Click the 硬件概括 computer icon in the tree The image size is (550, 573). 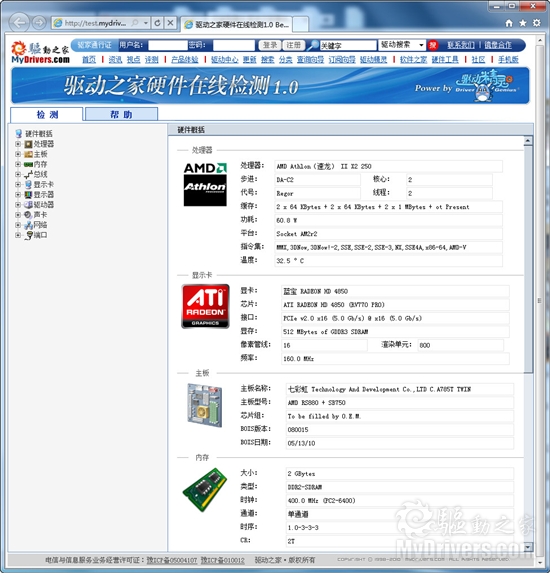[x=19, y=133]
